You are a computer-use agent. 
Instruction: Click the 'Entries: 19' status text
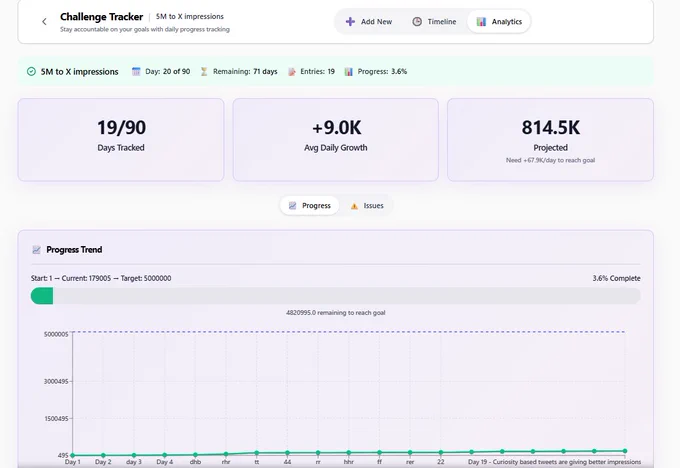[x=317, y=72]
